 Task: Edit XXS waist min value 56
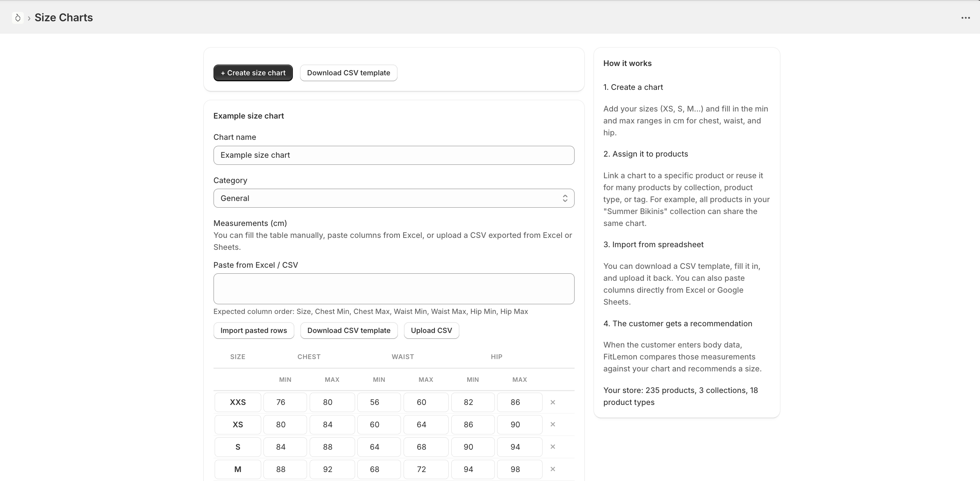click(379, 402)
